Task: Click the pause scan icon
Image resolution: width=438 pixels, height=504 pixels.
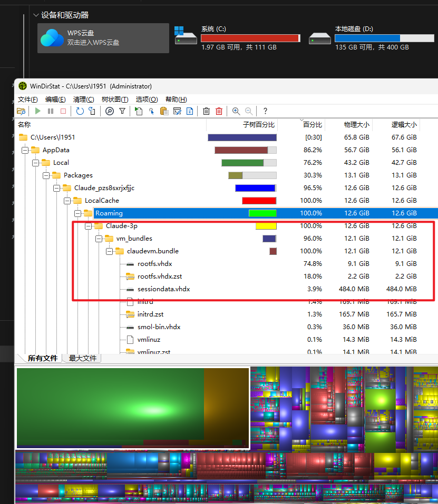Action: pos(51,111)
